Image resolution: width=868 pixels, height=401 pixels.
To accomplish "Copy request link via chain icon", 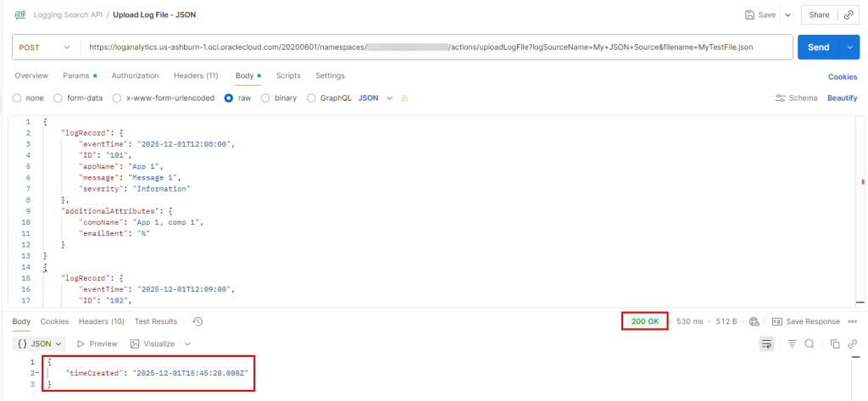I will 848,15.
